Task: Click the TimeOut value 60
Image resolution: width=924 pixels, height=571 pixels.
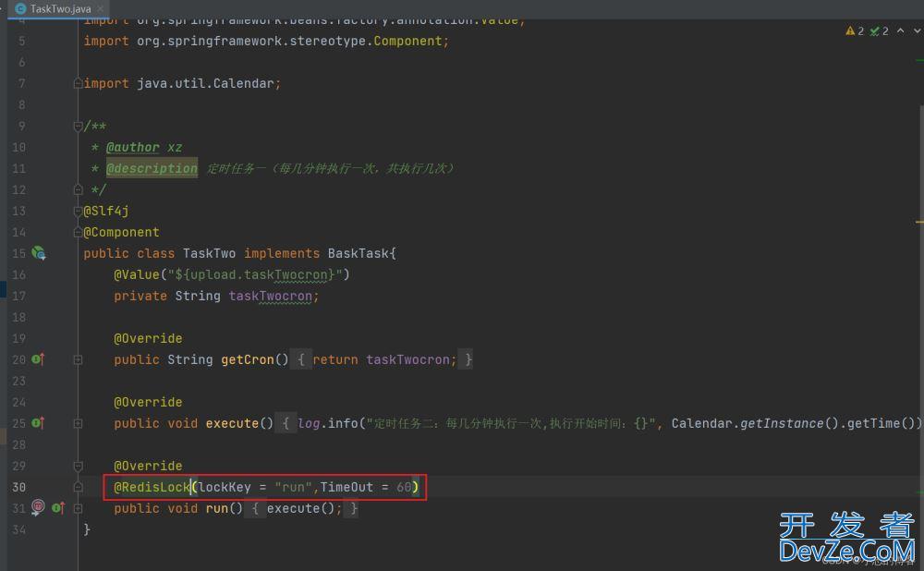Action: click(x=404, y=487)
